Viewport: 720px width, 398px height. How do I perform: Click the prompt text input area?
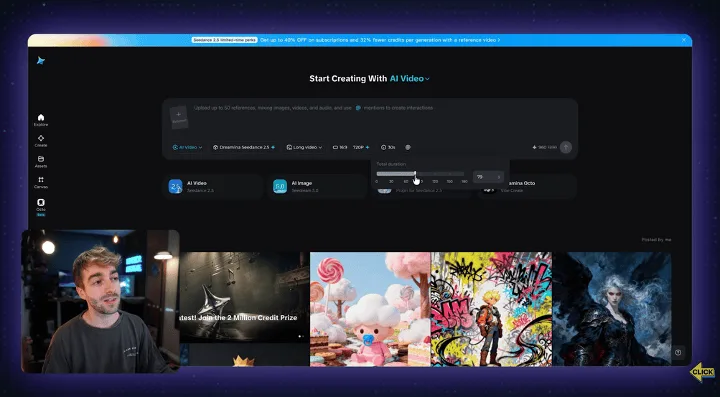(x=381, y=118)
